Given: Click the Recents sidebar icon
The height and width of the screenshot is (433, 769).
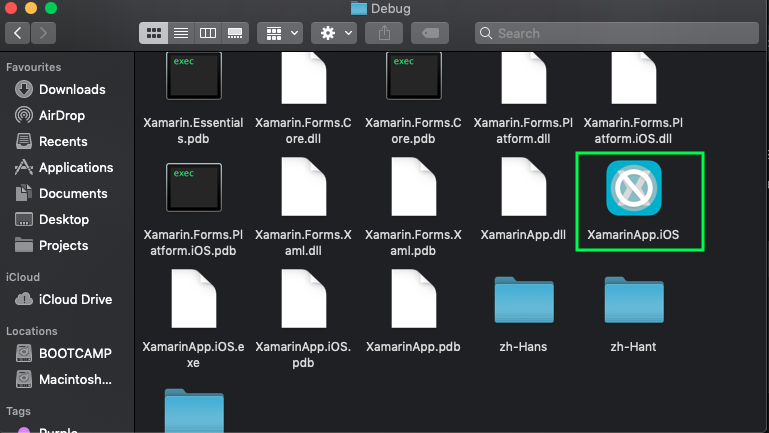Looking at the screenshot, I should [x=24, y=141].
